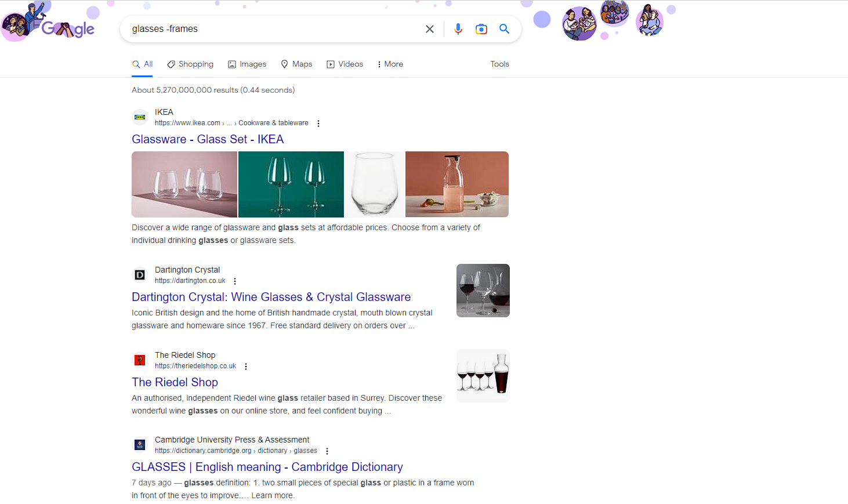Open the GLASSES English meaning Cambridge Dictionary link
Viewport: 848px width, 504px height.
[267, 467]
